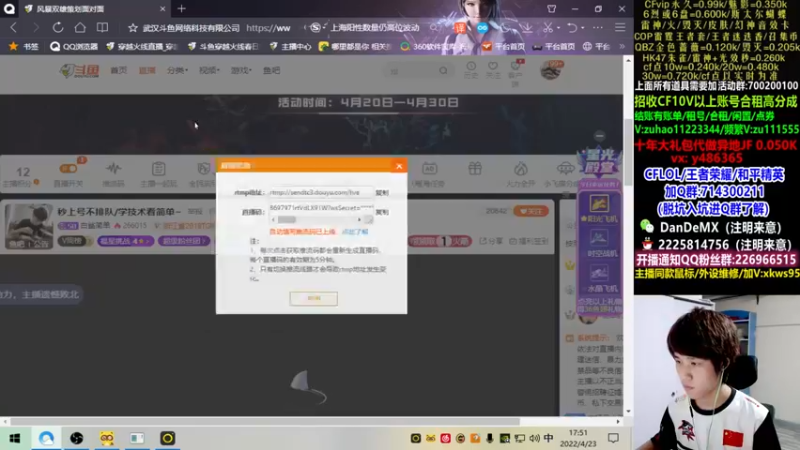This screenshot has height=450, width=800.
Task: Reload the page with the refresh icon
Action: pyautogui.click(x=58, y=28)
